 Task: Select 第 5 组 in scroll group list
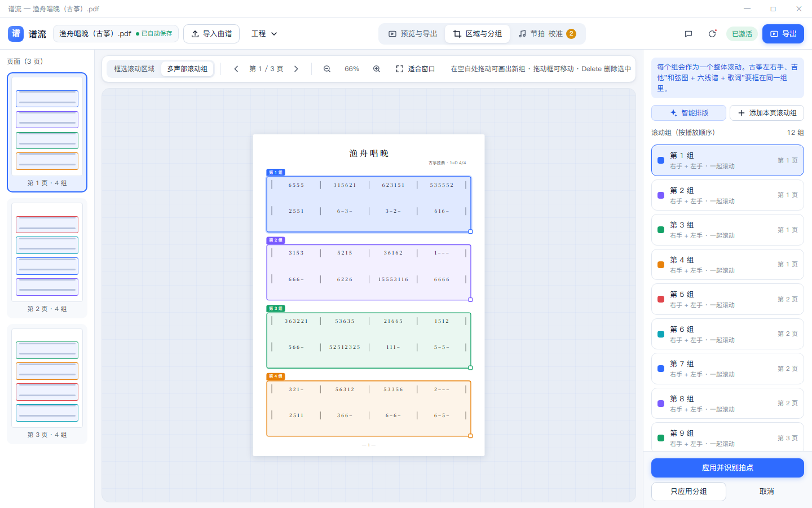[x=727, y=299]
